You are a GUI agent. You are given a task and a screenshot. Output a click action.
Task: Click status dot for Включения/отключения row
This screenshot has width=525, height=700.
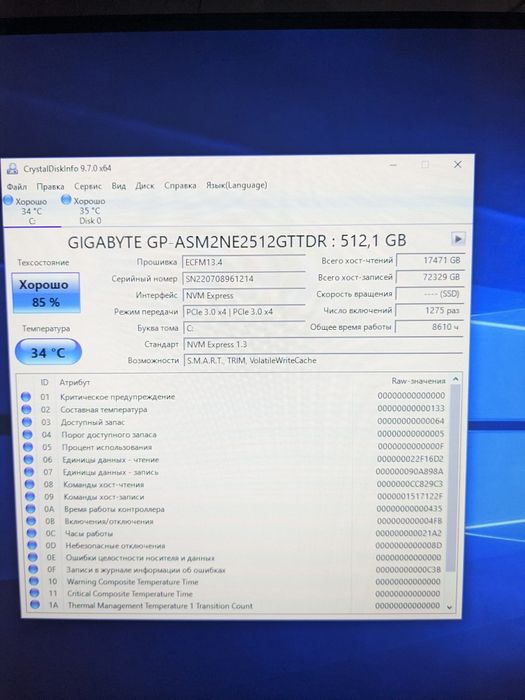(31, 521)
